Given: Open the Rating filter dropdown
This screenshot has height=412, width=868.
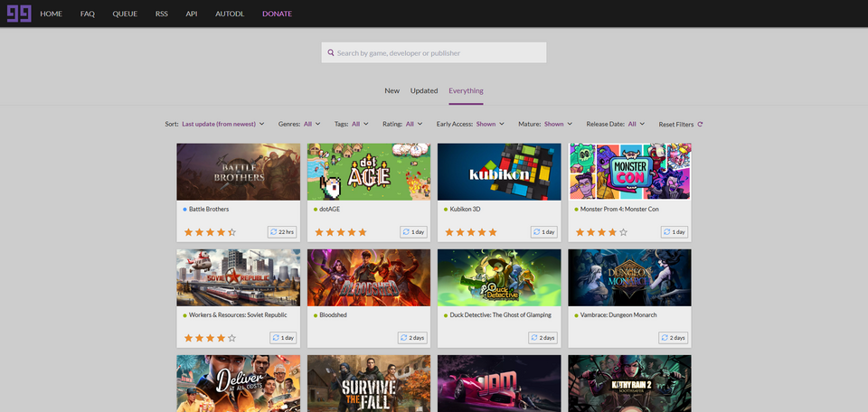Looking at the screenshot, I should click(x=414, y=124).
